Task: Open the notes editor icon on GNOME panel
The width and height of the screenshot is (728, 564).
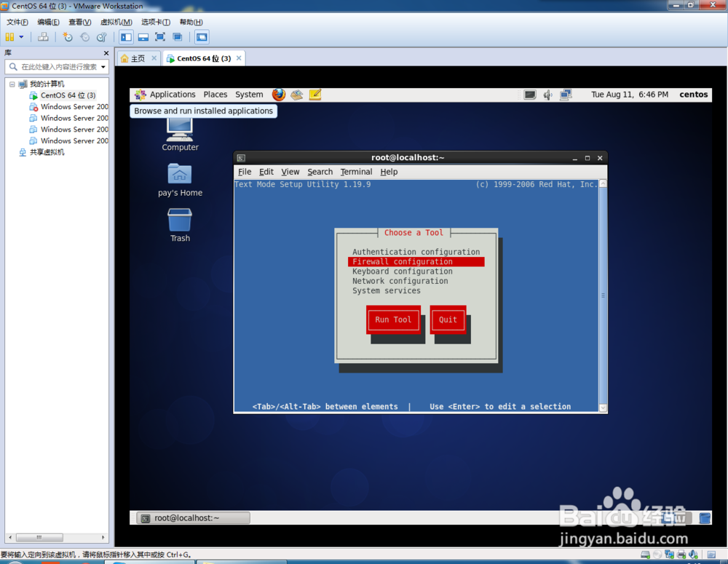Action: (315, 95)
